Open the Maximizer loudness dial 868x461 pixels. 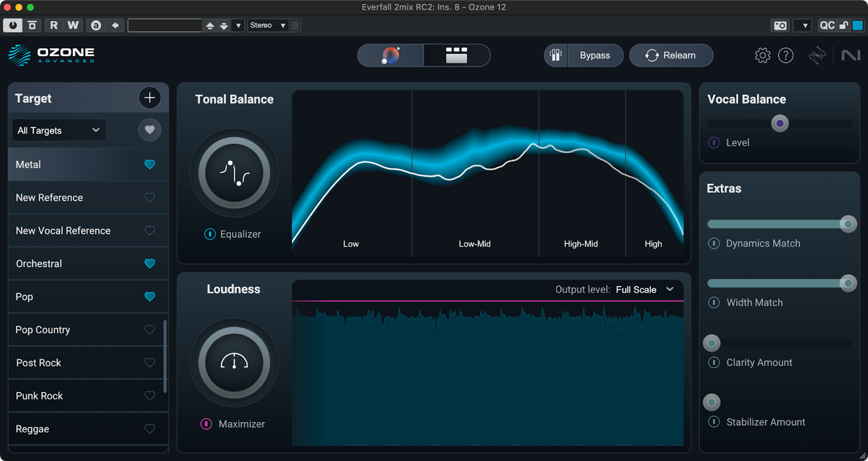(x=234, y=363)
